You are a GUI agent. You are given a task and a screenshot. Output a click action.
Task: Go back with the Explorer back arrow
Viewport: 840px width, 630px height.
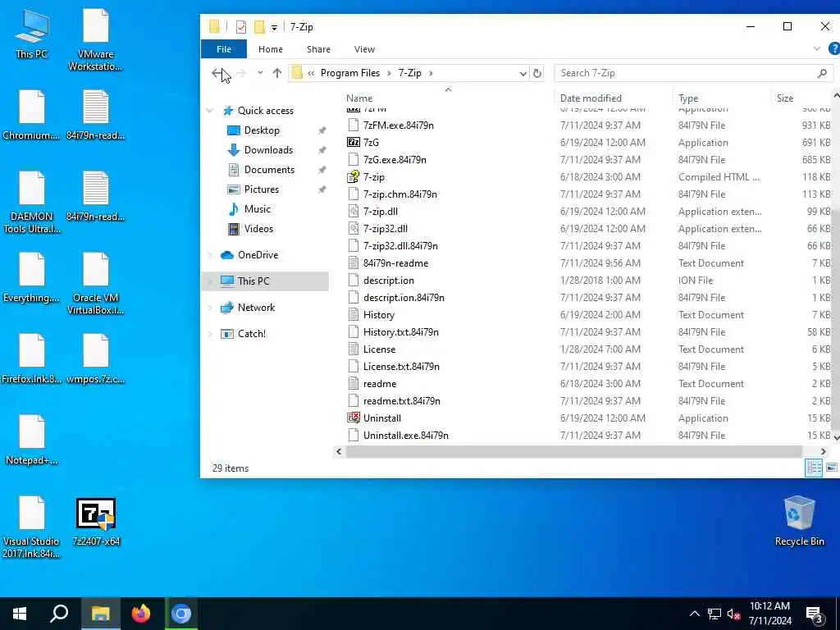218,73
